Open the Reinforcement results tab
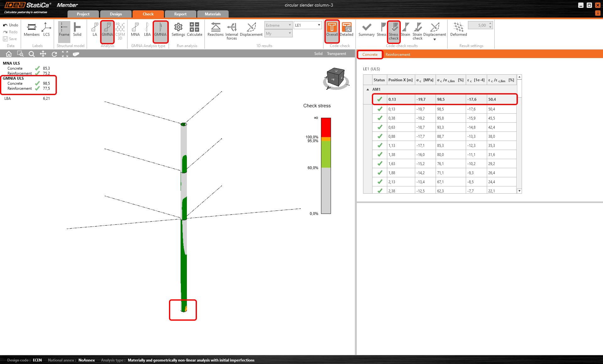Viewport: 603px width, 364px height. [x=398, y=55]
